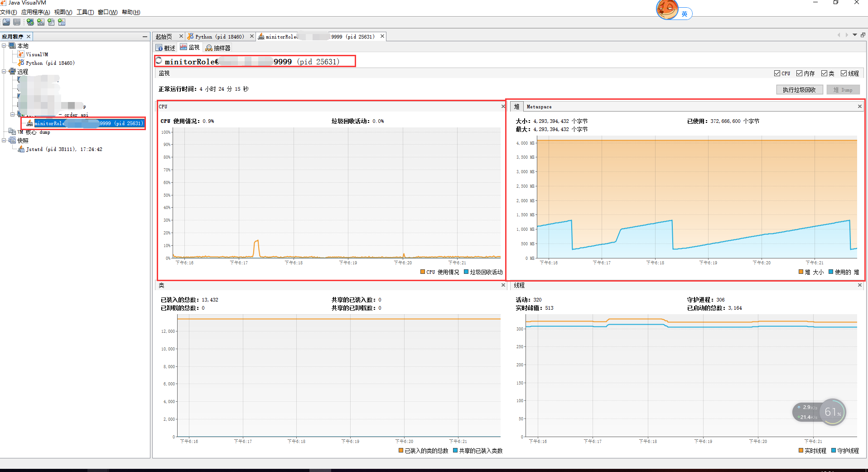
Task: Uncheck the 线程 graph checkbox
Action: click(844, 73)
